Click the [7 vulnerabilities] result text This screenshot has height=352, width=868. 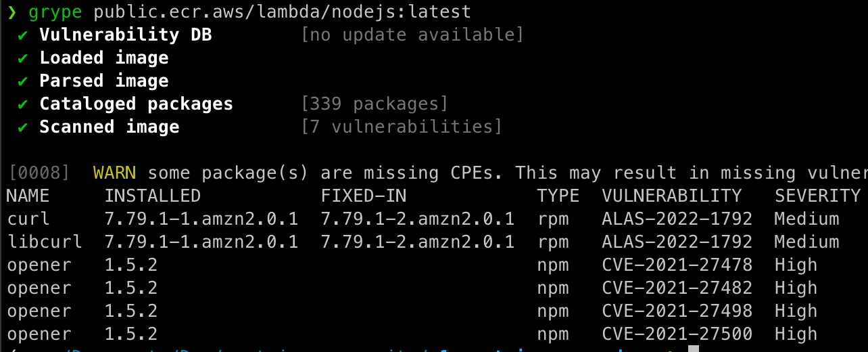402,127
